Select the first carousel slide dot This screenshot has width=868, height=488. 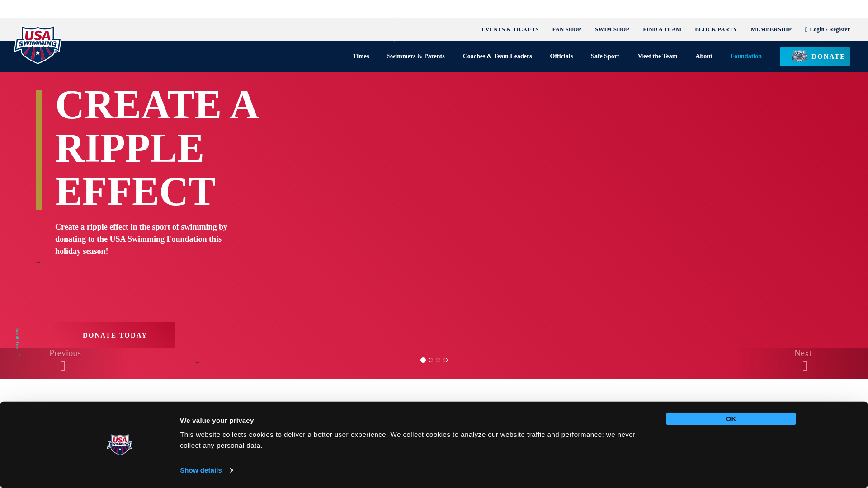[423, 360]
